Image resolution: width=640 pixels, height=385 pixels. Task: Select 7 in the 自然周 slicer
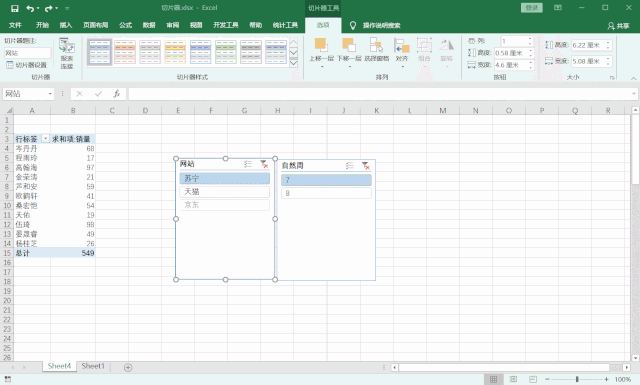pyautogui.click(x=327, y=180)
